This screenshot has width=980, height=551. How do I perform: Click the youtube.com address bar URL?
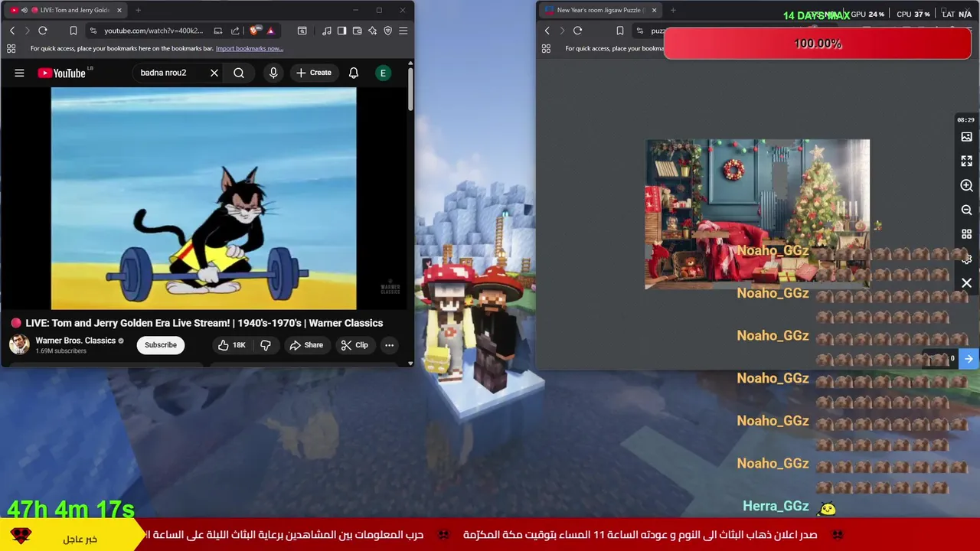click(x=153, y=31)
